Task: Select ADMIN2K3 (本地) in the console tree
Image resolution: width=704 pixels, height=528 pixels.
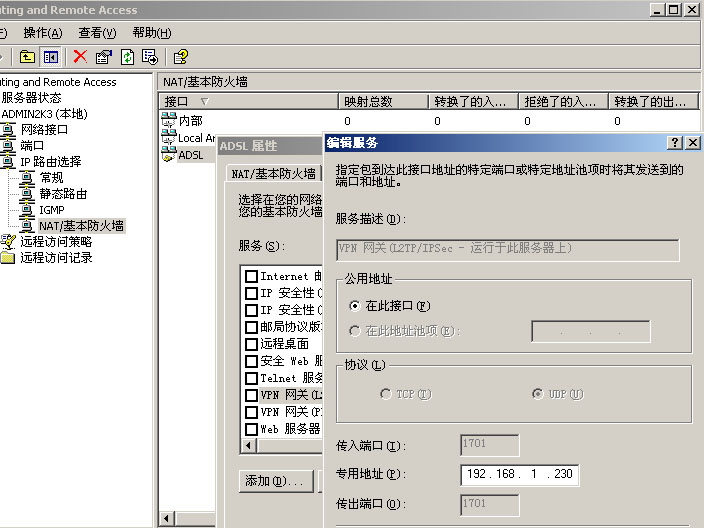Action: click(44, 114)
